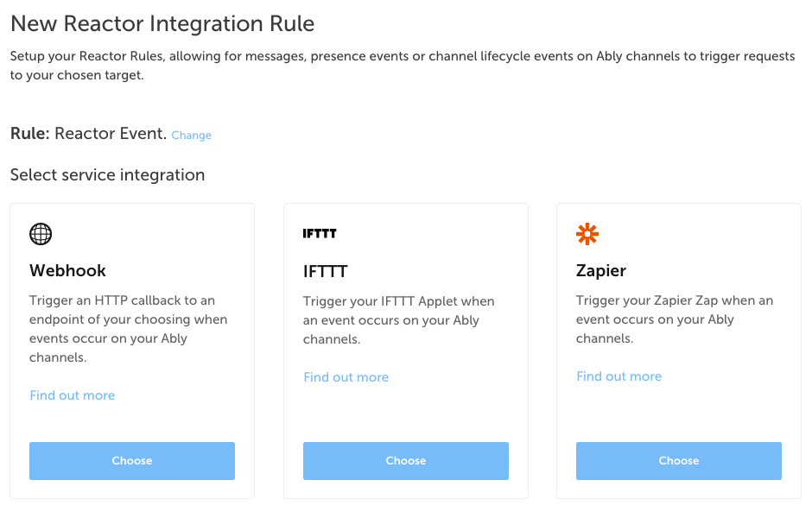Click the orange Zapier asterisk logo
Viewport: 812px width, 518px height.
point(587,234)
